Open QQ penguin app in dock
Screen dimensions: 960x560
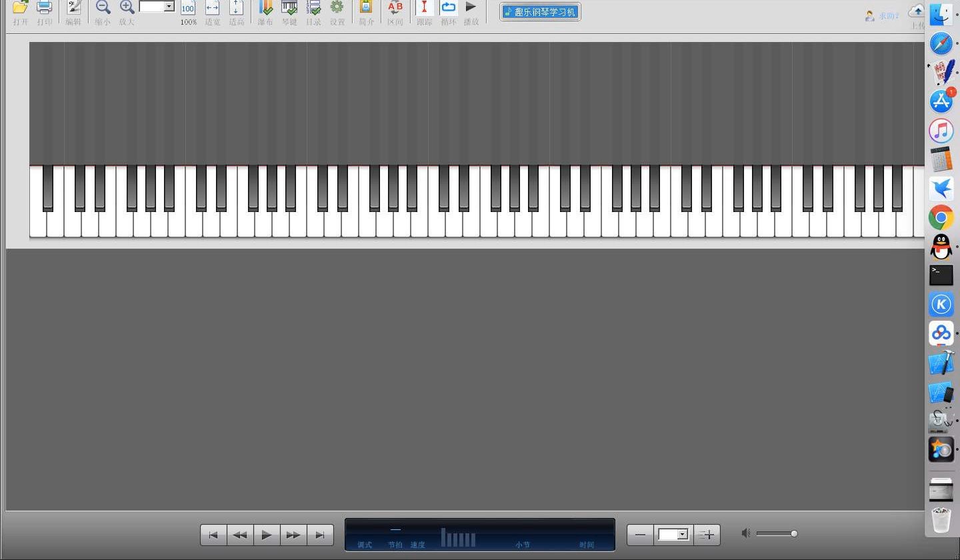point(941,247)
